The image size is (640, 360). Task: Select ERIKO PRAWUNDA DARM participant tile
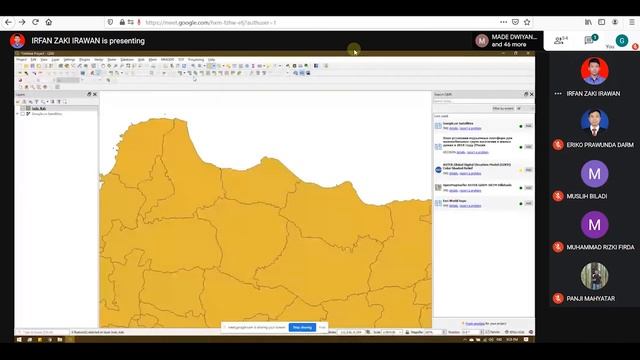pos(594,128)
